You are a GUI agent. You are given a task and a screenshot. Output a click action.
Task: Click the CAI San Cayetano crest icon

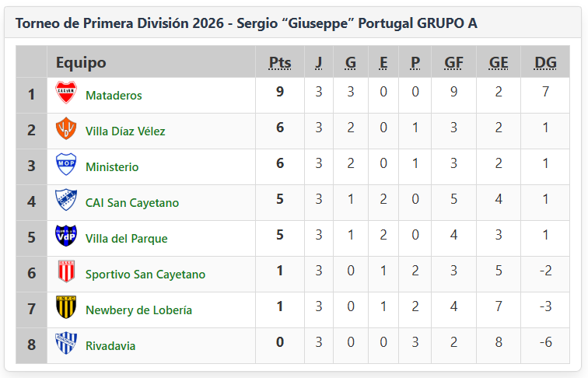tap(66, 201)
